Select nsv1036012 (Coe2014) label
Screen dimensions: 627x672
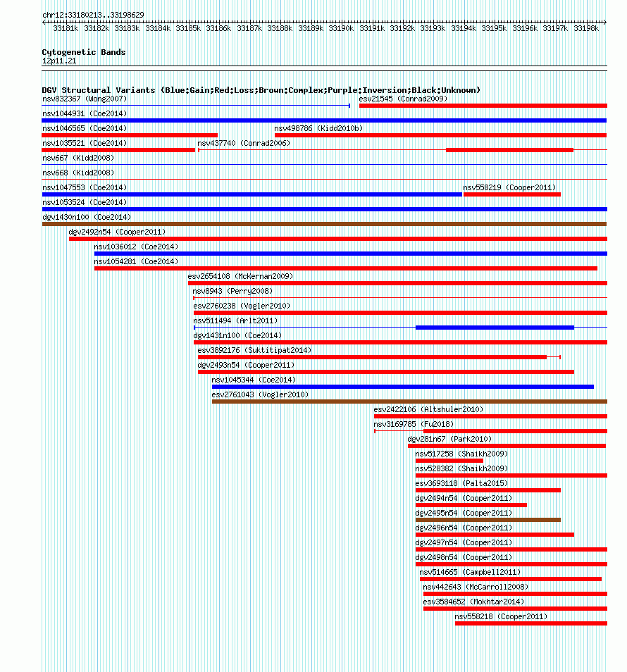click(x=136, y=247)
